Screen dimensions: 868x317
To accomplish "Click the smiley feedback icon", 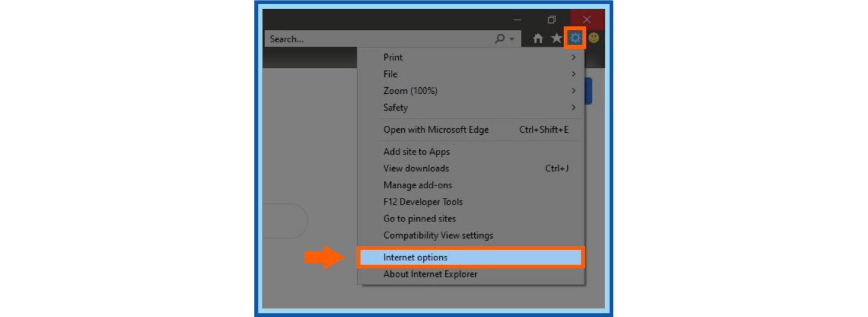I will (594, 38).
